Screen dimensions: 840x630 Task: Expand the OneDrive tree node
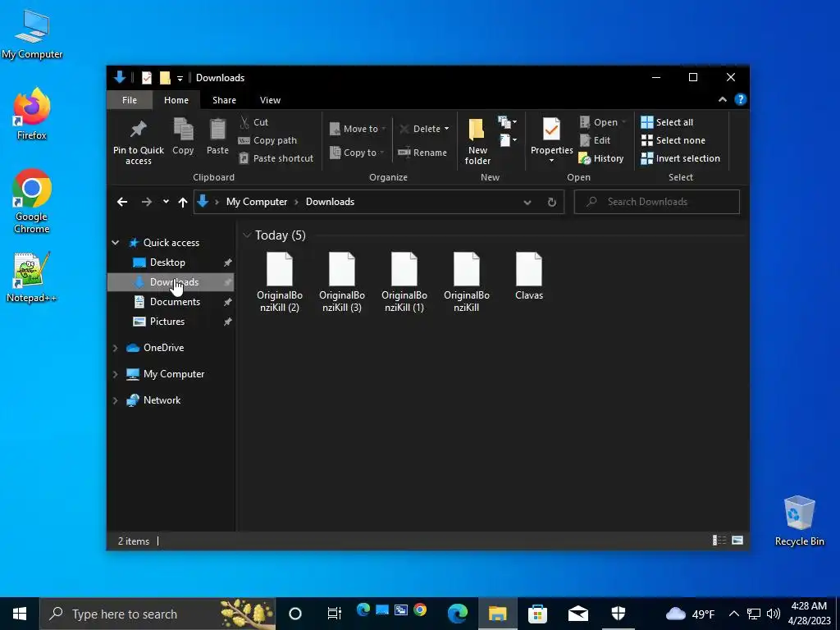pos(115,348)
